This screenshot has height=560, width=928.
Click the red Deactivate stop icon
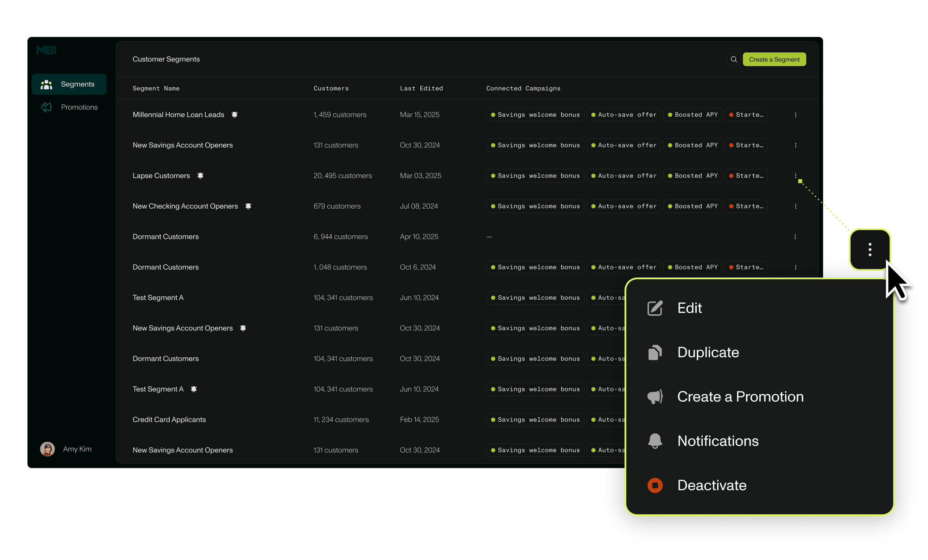(x=654, y=485)
